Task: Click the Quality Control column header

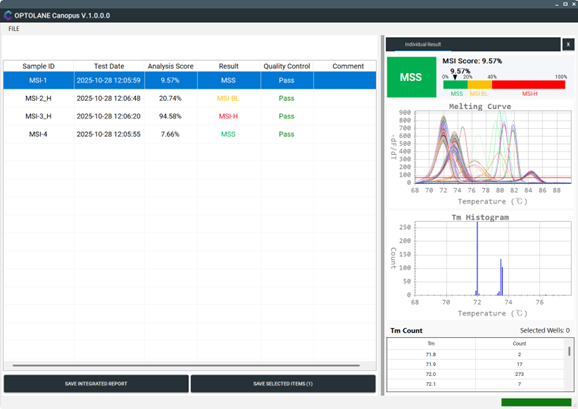Action: (x=287, y=66)
